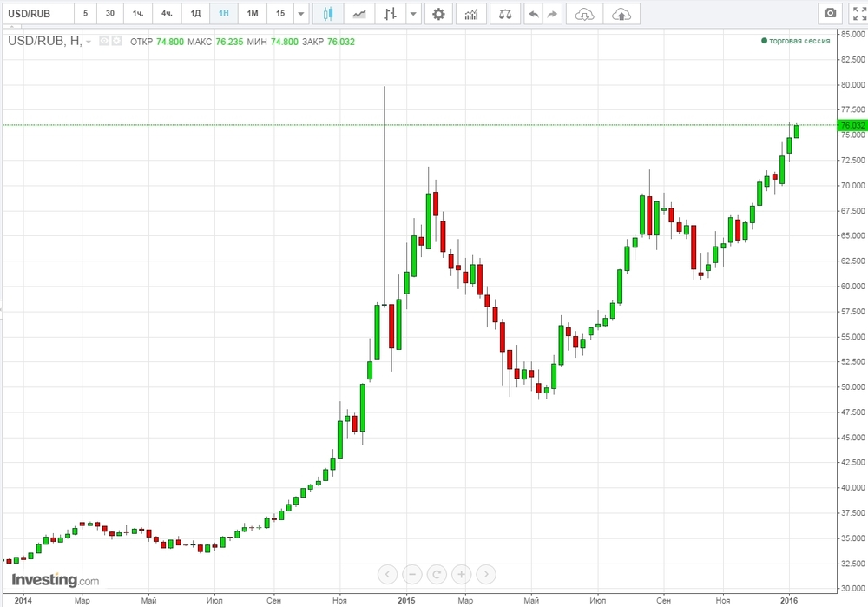Enter fullscreen chart mode
Image resolution: width=868 pixels, height=607 pixels.
pos(858,14)
